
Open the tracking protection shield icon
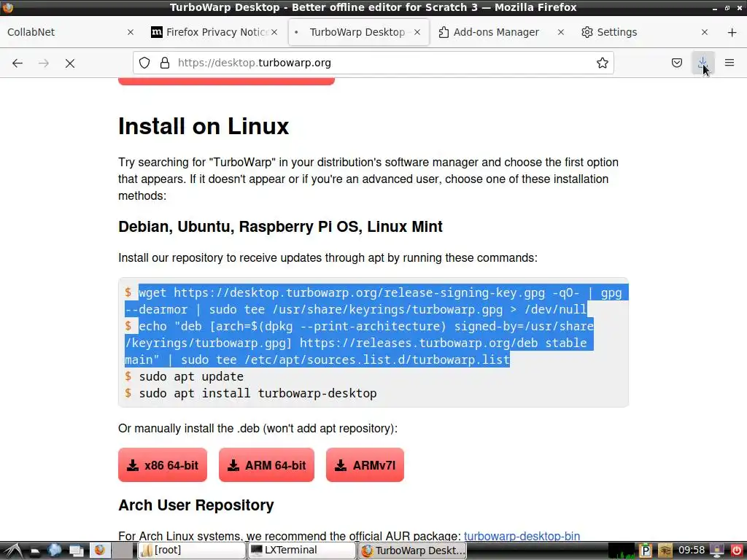(144, 63)
